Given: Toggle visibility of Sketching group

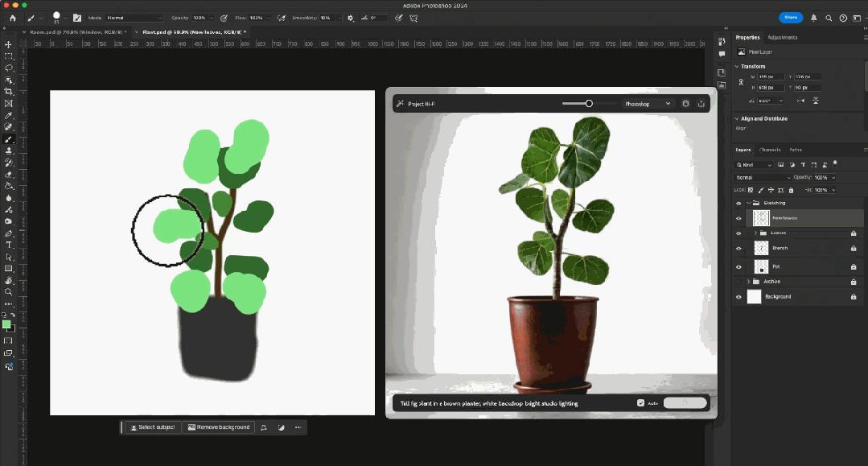Looking at the screenshot, I should [738, 203].
